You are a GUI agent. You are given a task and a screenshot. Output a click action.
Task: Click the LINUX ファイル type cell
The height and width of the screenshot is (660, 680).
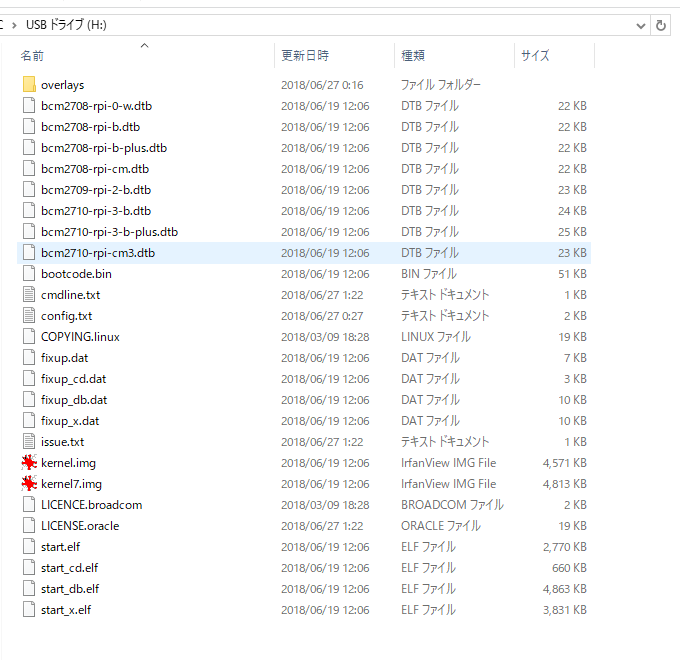click(x=435, y=337)
